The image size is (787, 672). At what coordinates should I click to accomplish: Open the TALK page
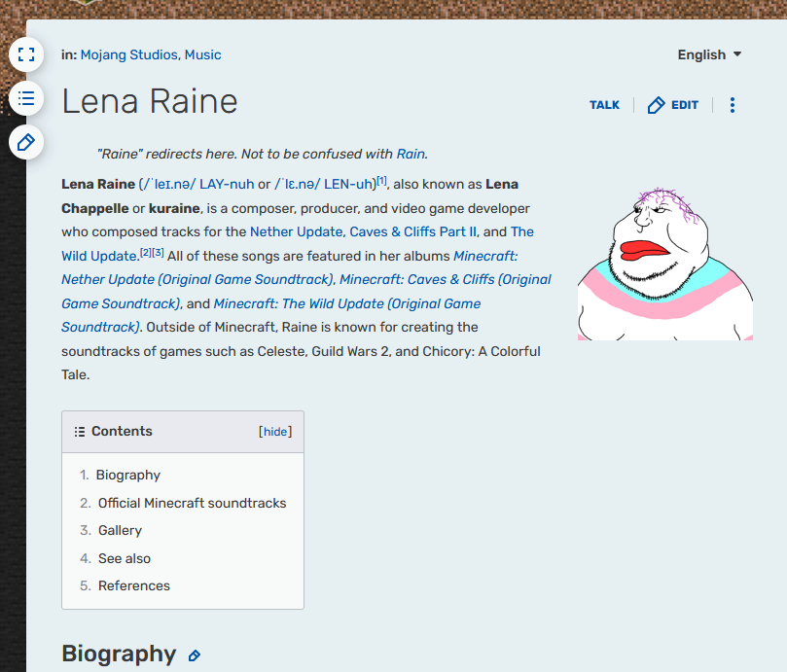604,105
